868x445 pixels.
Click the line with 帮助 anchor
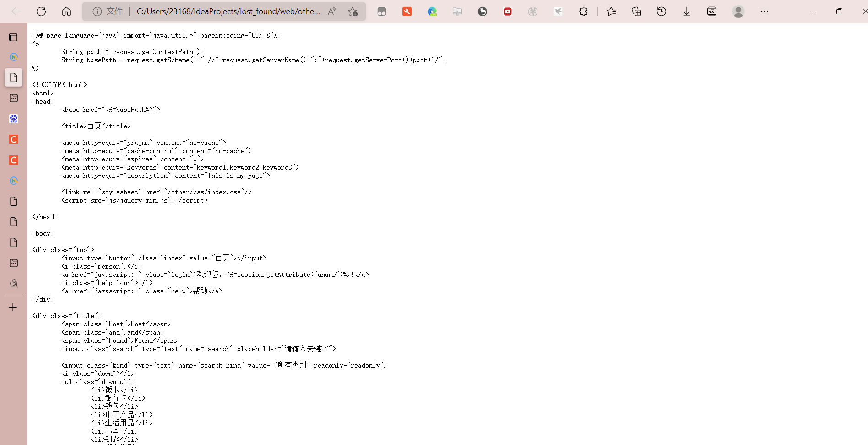point(142,291)
